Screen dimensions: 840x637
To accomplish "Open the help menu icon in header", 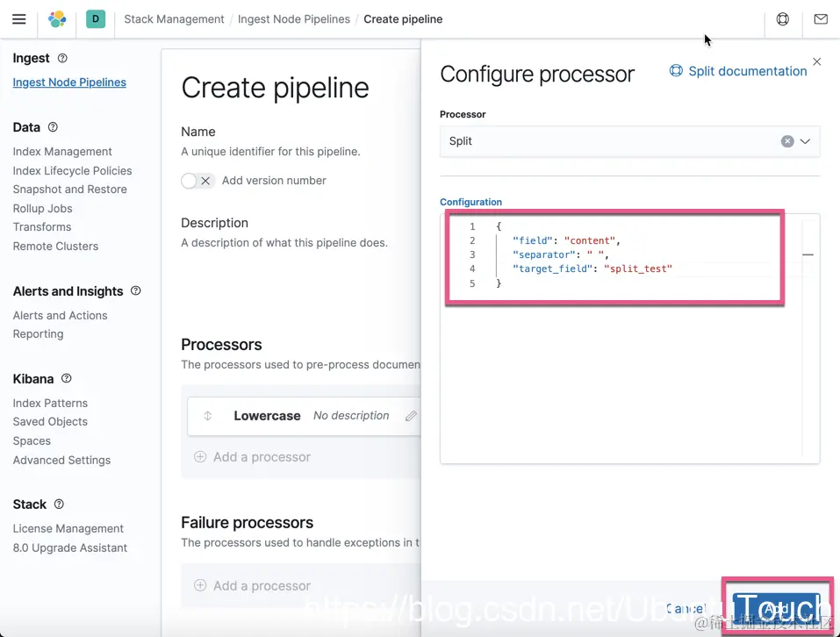I will click(783, 19).
